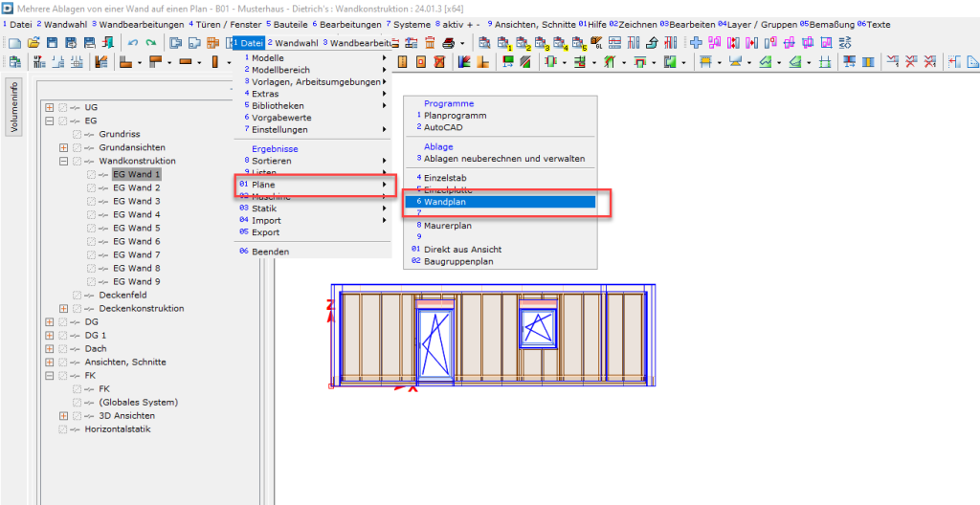Expand the Dach tree node
Screen dimensions: 980x505
(x=50, y=349)
